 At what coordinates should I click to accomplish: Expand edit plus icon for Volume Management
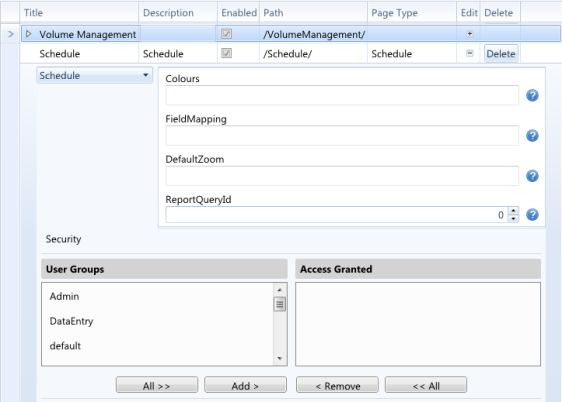pyautogui.click(x=470, y=34)
